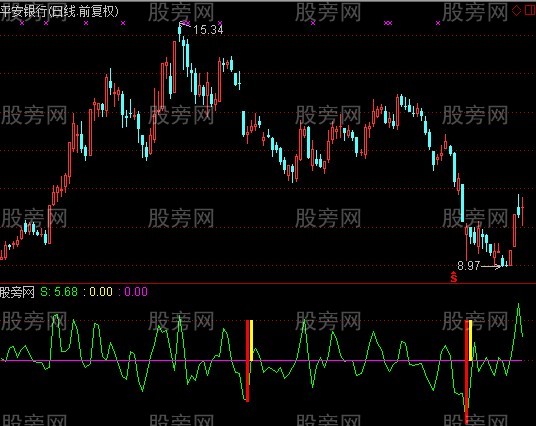
Task: Click the 15.34 high price label
Action: [x=208, y=30]
